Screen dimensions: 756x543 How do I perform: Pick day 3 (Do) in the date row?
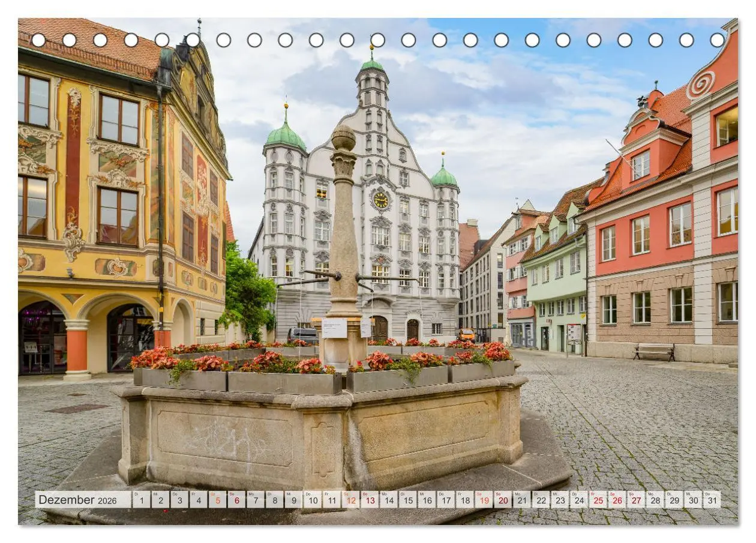179,500
